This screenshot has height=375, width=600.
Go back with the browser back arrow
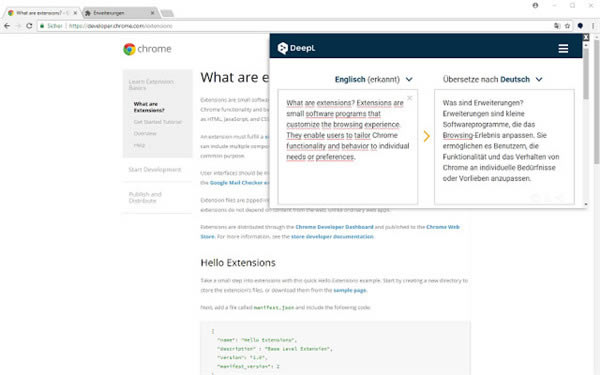click(x=7, y=26)
